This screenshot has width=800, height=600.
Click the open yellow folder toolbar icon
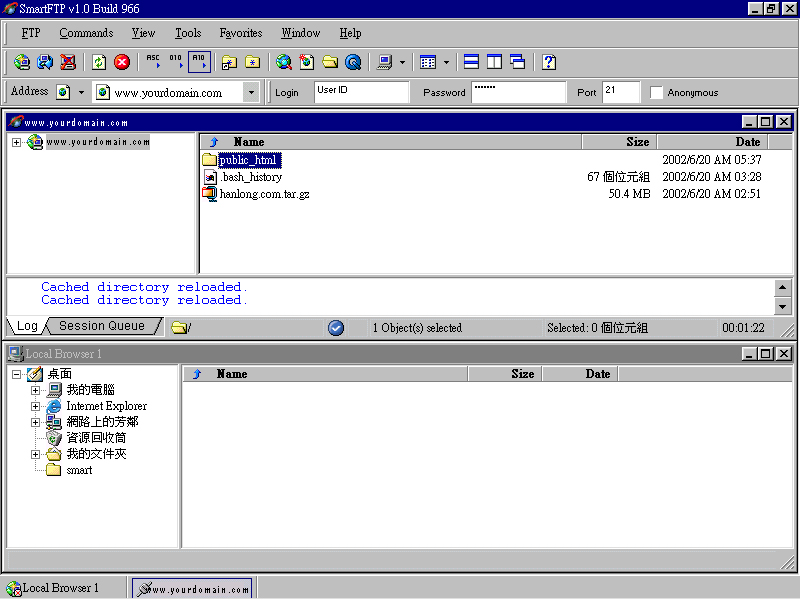point(330,62)
